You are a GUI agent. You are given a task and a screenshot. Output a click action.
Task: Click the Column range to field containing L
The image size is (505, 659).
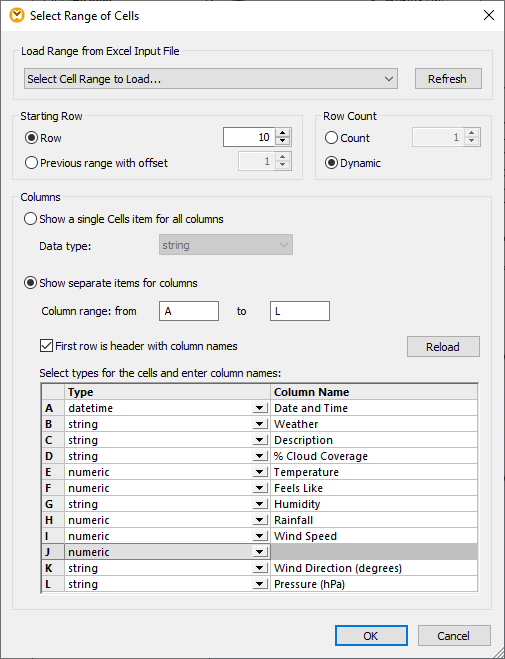(x=300, y=311)
